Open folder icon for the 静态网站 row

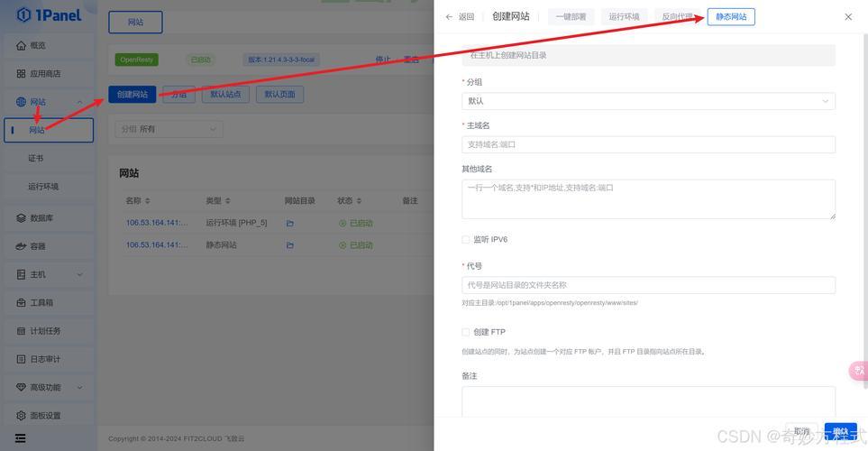[290, 245]
